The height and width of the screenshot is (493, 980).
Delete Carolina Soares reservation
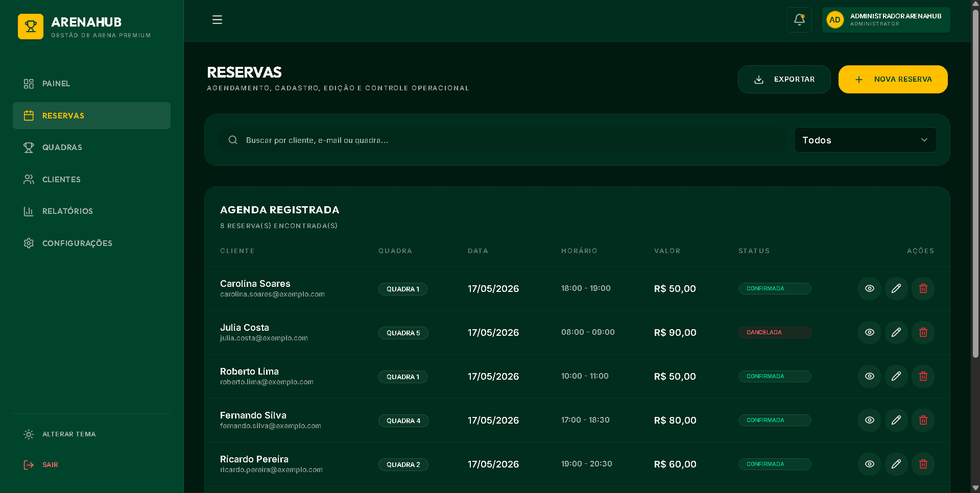923,288
